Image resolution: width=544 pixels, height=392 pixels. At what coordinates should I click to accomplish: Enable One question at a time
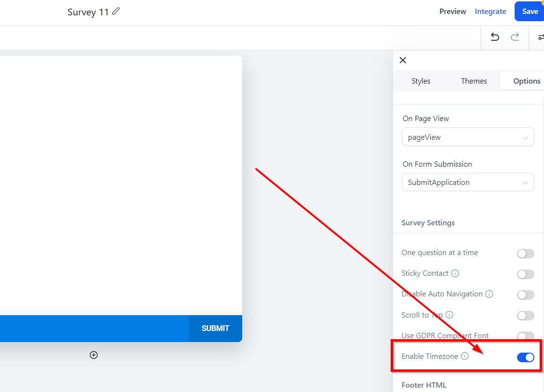pos(525,254)
